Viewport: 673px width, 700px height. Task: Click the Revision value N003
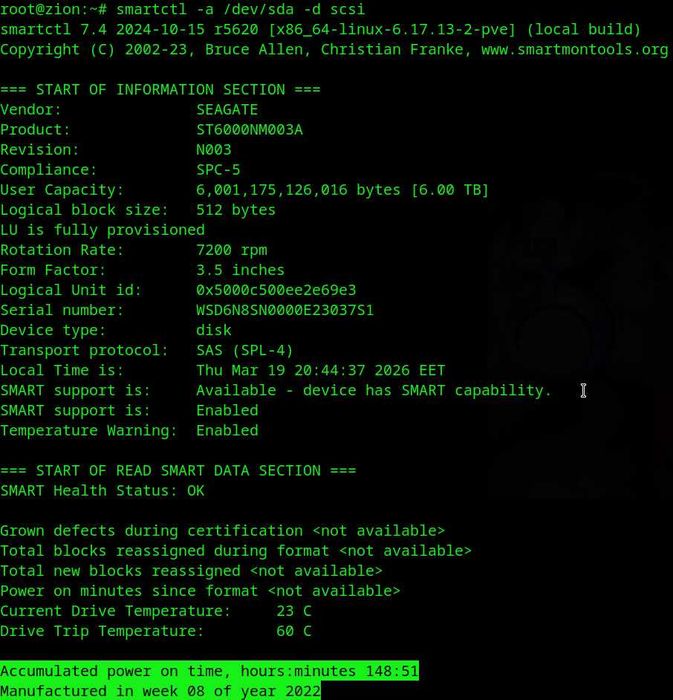[x=213, y=150]
